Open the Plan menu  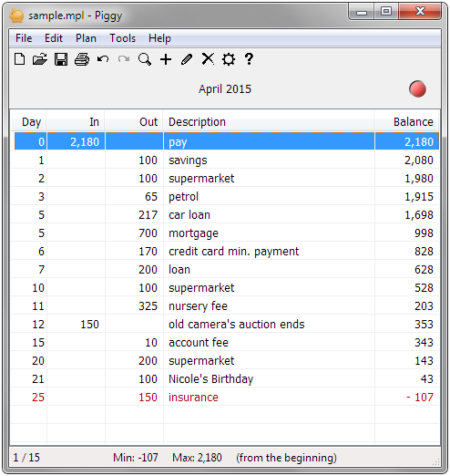[x=86, y=38]
